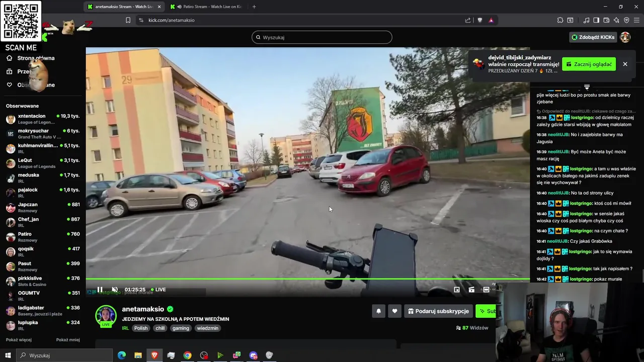Click Brave browser taskbar icon

click(154, 355)
